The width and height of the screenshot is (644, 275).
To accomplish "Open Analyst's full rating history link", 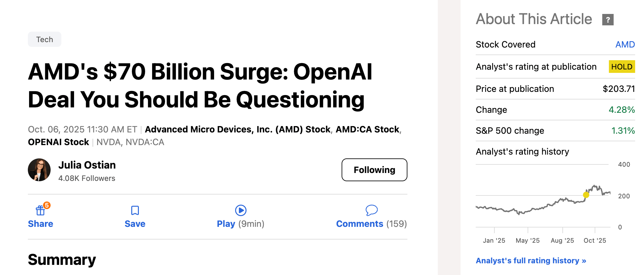I will [x=531, y=260].
